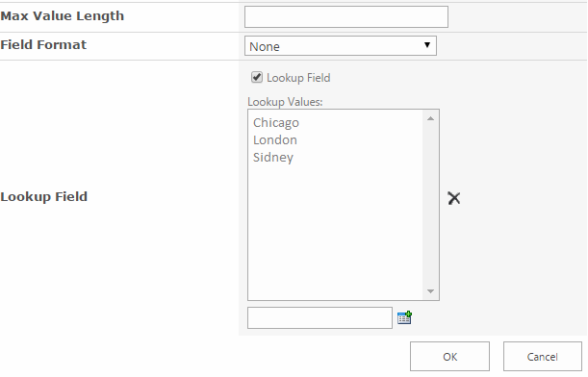Uncheck the Lookup Field checkbox
This screenshot has width=588, height=377.
(257, 77)
